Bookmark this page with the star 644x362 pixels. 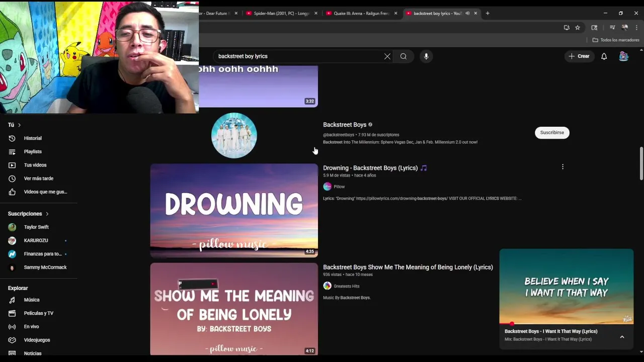[x=578, y=28]
